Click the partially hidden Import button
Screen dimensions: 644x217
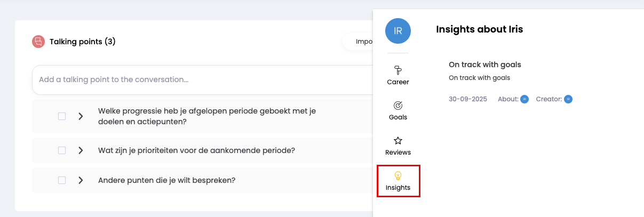point(360,42)
